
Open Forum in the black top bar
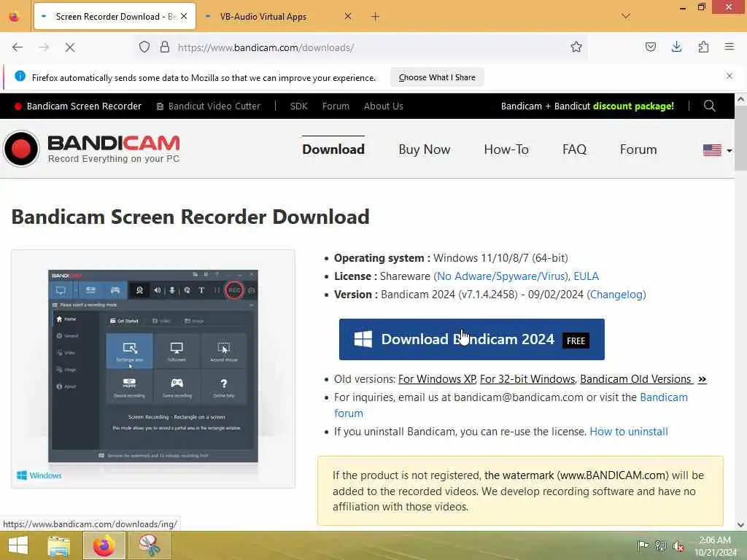point(336,106)
